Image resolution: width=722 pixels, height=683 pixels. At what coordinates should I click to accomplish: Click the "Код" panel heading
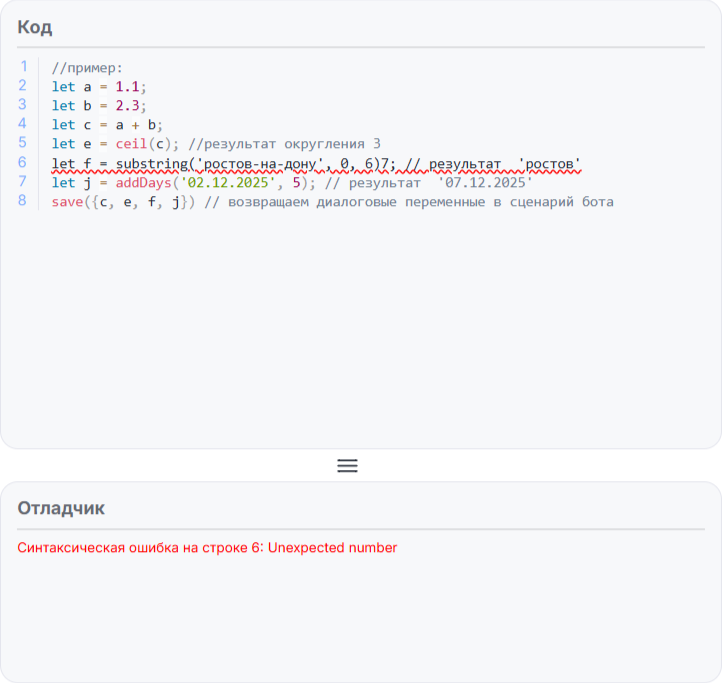(x=35, y=27)
